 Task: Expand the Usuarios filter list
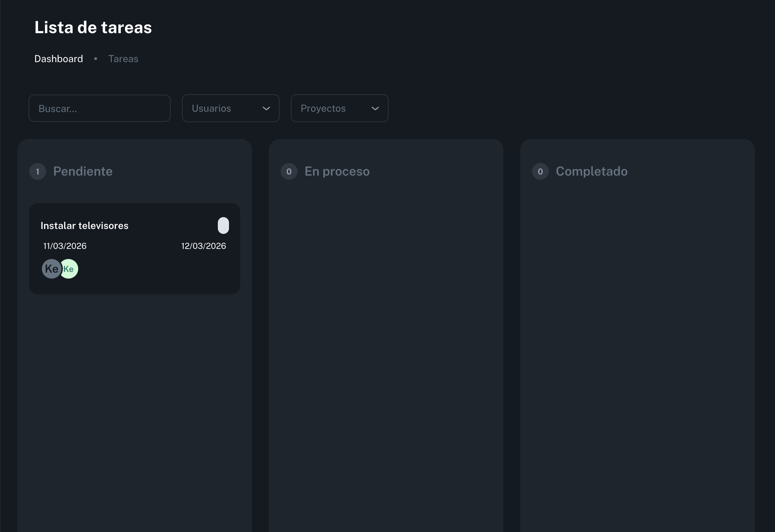pos(230,108)
